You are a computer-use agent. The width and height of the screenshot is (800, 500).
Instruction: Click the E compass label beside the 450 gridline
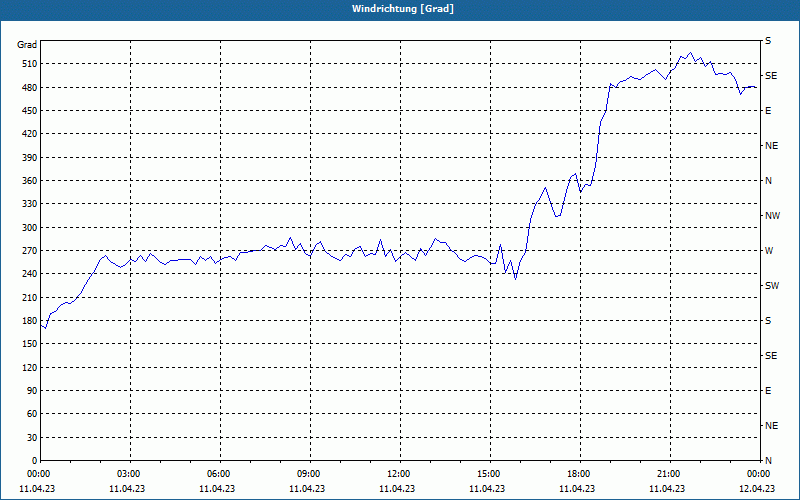point(768,111)
